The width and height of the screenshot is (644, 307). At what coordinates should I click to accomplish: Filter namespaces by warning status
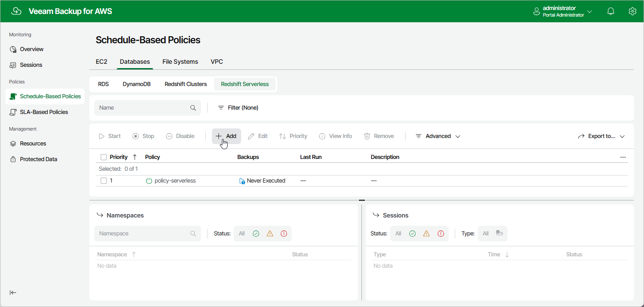tap(270, 234)
